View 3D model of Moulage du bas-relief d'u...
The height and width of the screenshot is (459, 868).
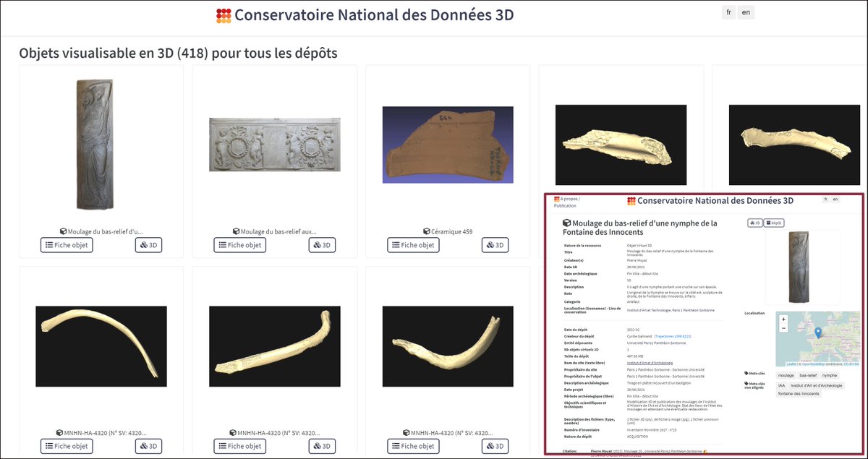click(x=148, y=245)
